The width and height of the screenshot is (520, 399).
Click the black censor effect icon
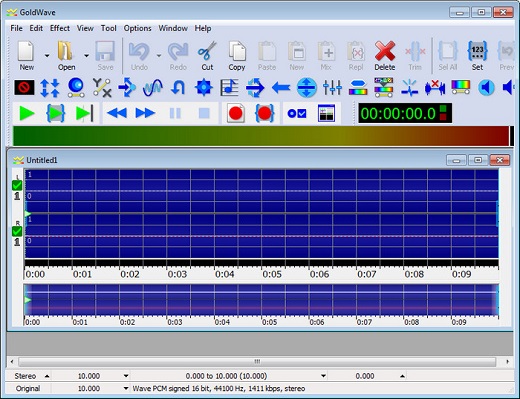tap(24, 88)
